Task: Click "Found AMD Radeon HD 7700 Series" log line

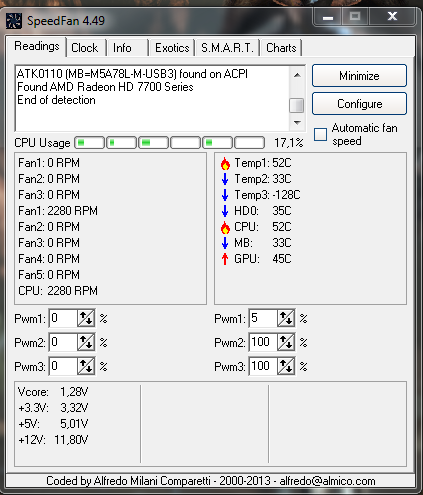Action: [x=105, y=87]
